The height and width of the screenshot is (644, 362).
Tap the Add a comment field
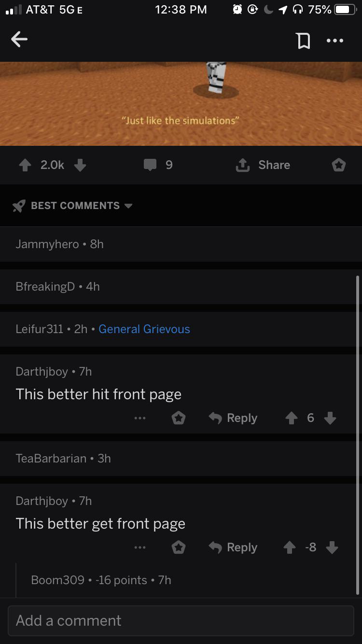[x=181, y=620]
